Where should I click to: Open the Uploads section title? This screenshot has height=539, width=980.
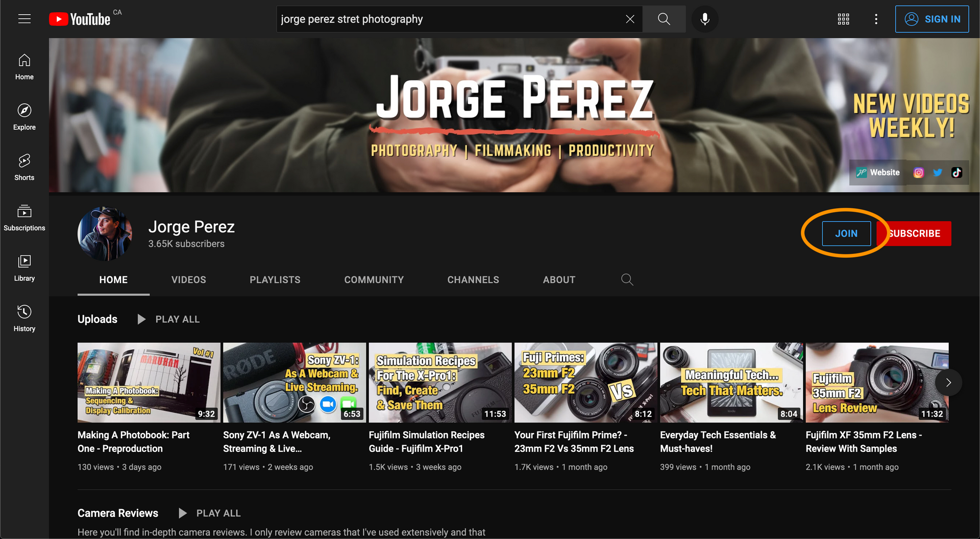[98, 319]
